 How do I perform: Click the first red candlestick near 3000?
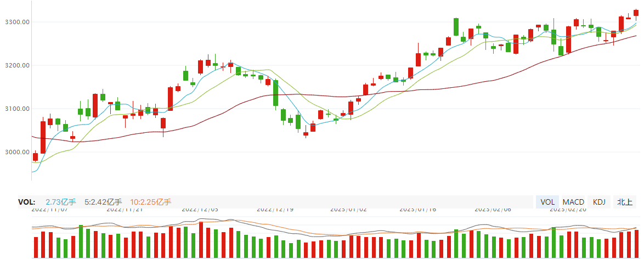pos(35,156)
